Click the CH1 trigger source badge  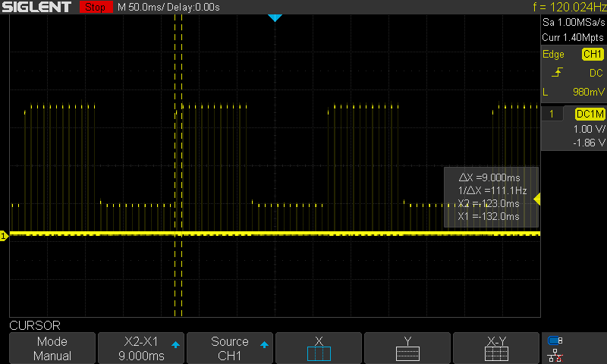click(593, 54)
